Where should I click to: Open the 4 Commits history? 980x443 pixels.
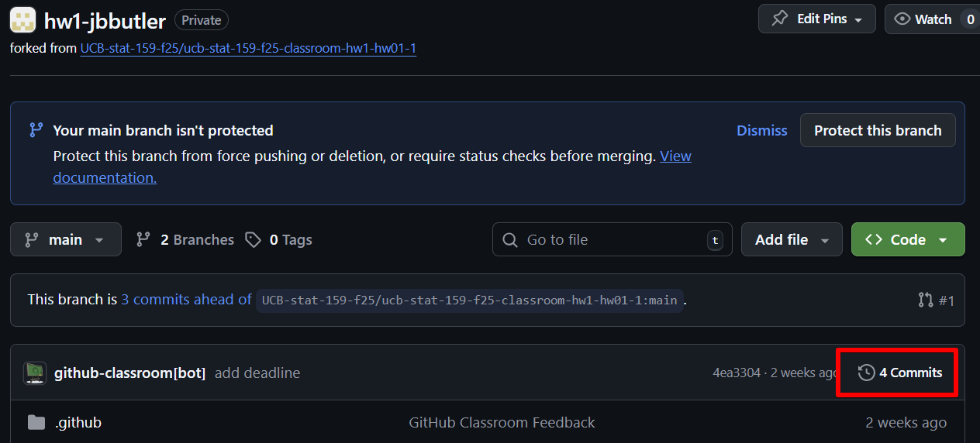(900, 373)
